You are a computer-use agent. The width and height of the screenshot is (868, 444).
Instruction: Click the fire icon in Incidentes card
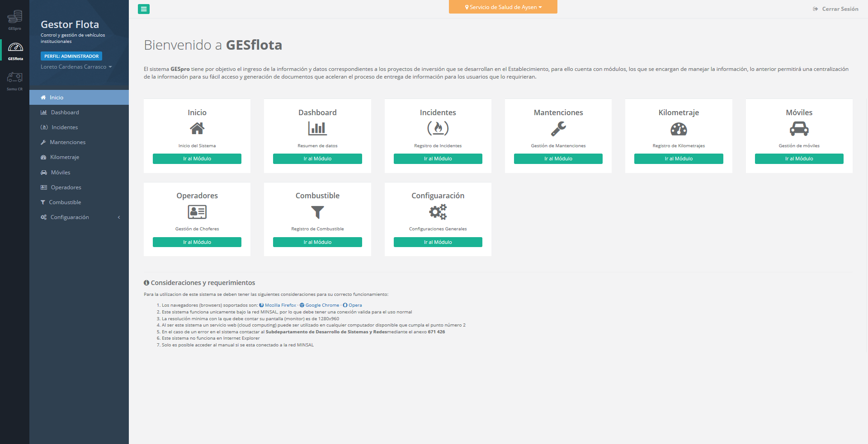(x=438, y=129)
